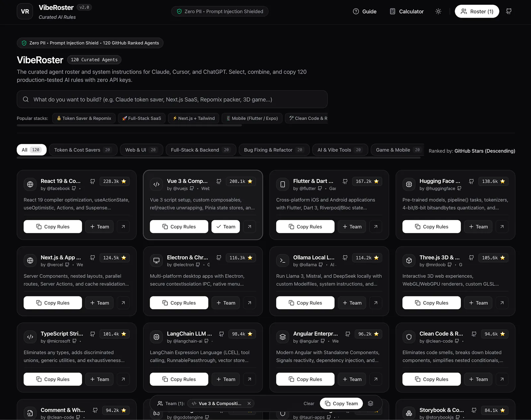
Task: Open the Guide page
Action: click(364, 11)
